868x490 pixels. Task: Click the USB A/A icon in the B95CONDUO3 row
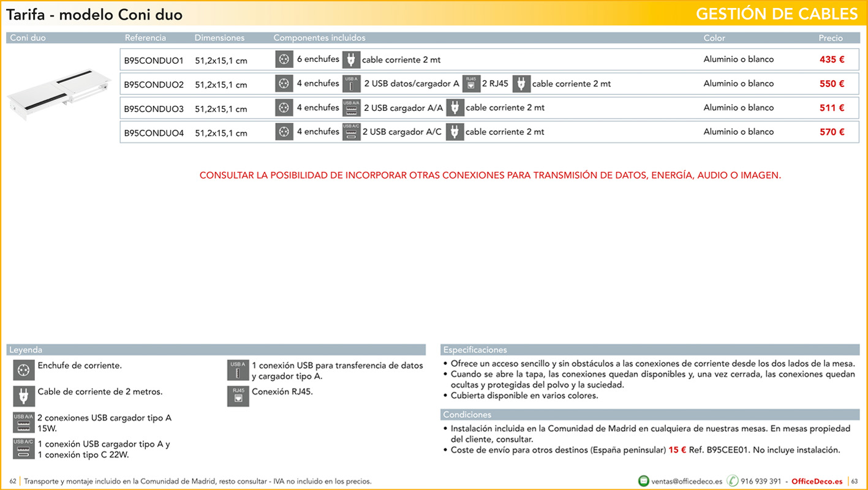(352, 108)
